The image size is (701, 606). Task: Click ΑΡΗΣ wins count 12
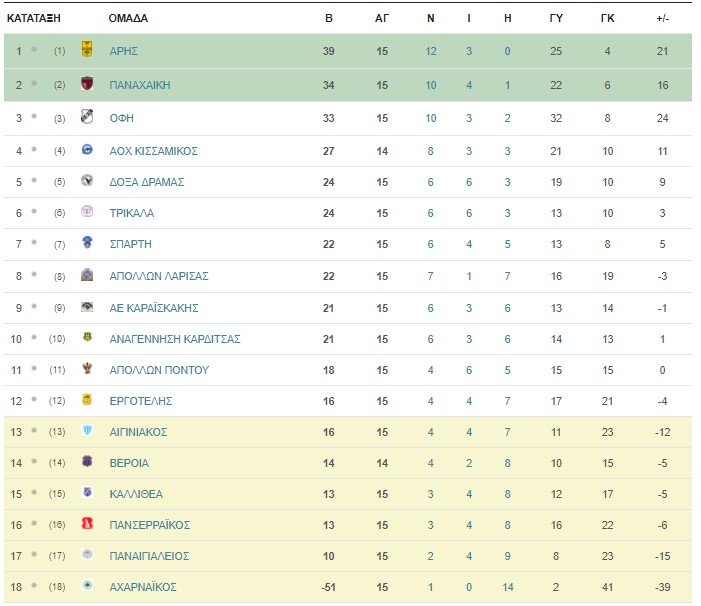point(431,51)
